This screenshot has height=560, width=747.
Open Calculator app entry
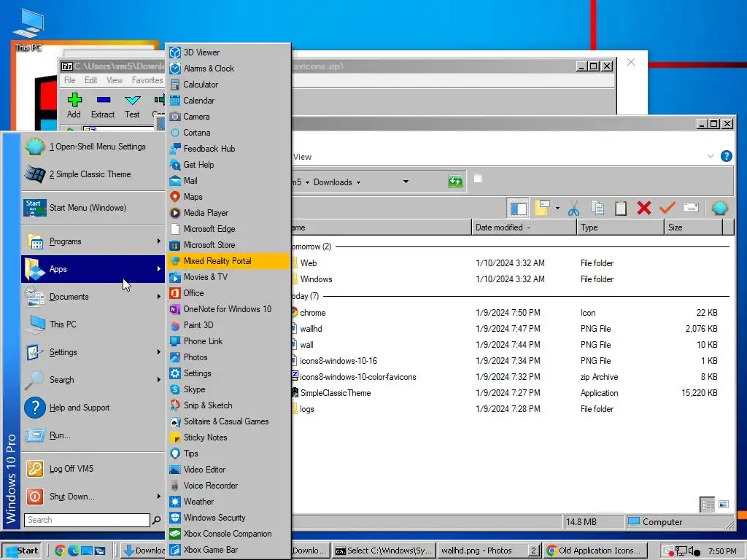(x=228, y=85)
